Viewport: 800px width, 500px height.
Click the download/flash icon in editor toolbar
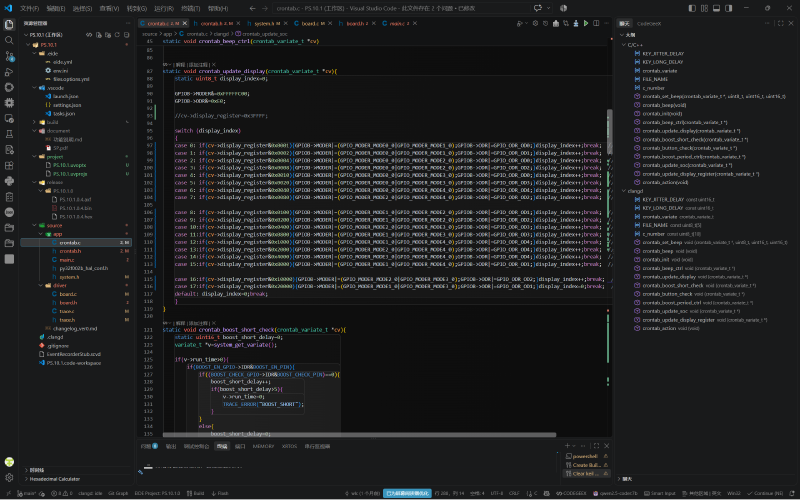pyautogui.click(x=576, y=23)
